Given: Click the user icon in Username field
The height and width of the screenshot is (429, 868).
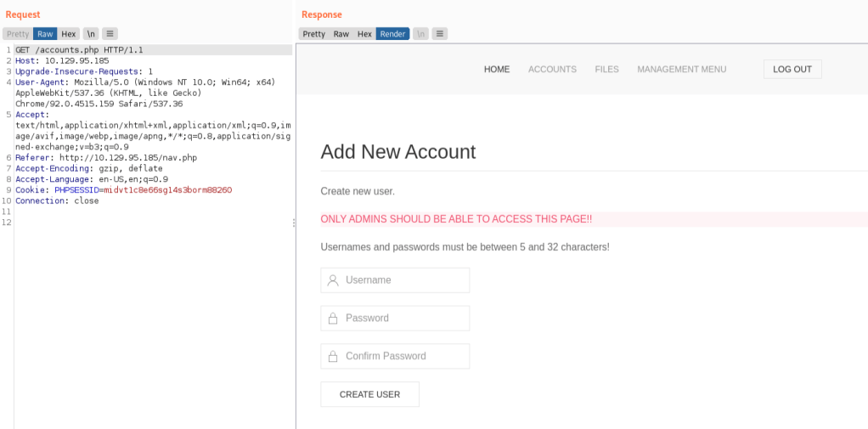Looking at the screenshot, I should [x=333, y=280].
